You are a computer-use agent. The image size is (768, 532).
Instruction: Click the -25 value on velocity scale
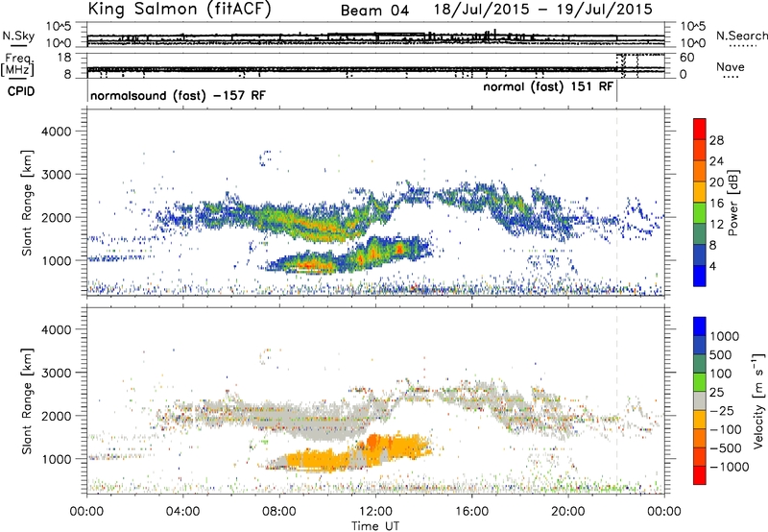click(x=722, y=411)
